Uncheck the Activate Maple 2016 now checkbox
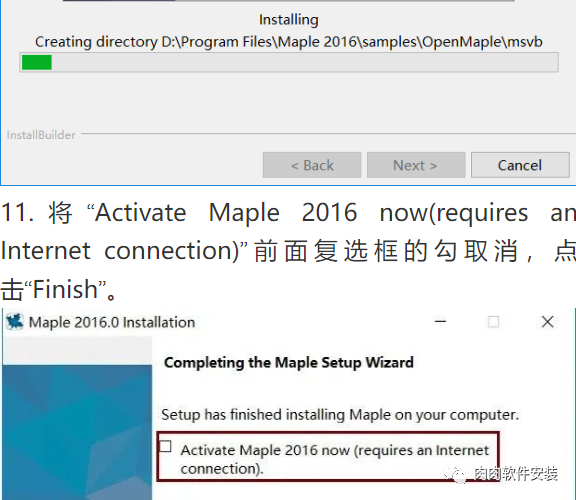 166,446
